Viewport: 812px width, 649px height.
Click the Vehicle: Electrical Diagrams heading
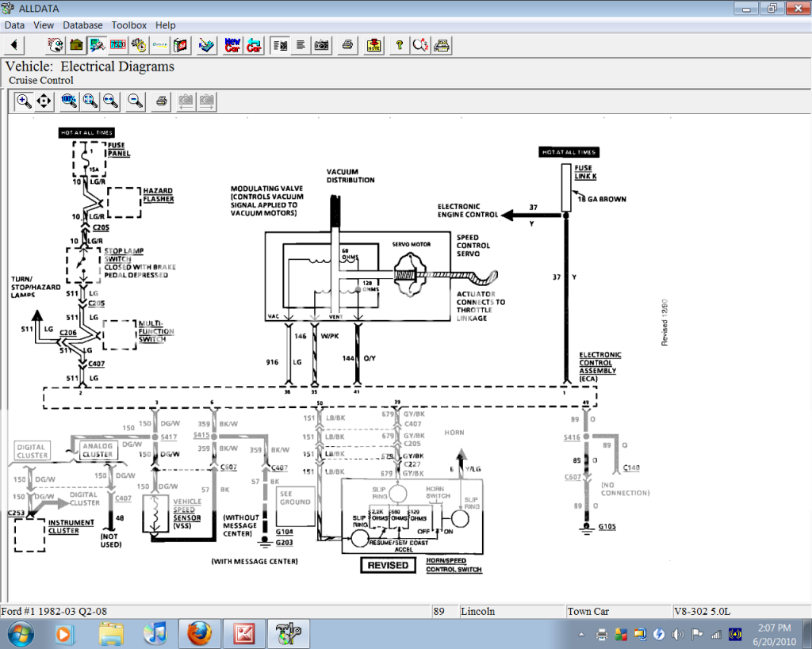[90, 67]
